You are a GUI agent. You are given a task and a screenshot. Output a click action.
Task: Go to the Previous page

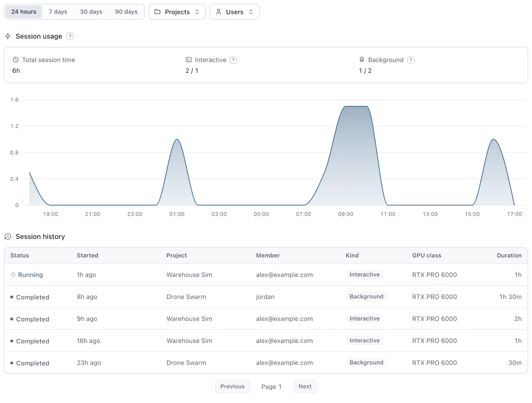coord(232,386)
